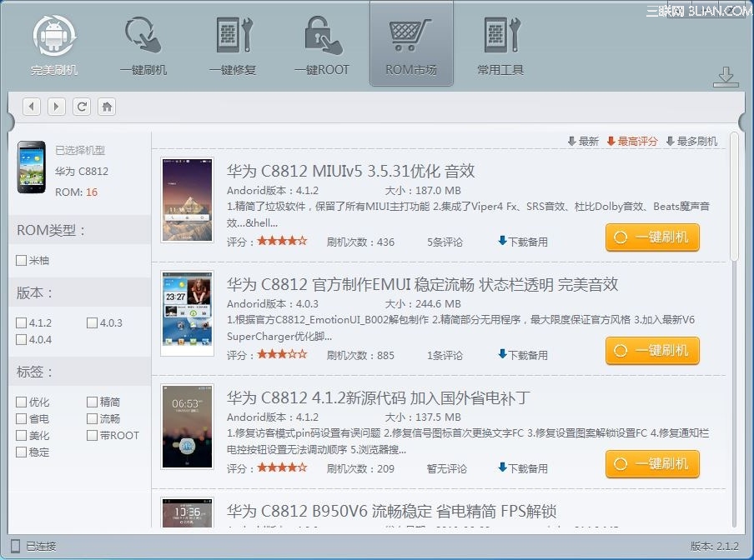Click 下载备用 for the MIUIv5 ROM
Viewport: 754px width, 560px height.
pos(523,242)
